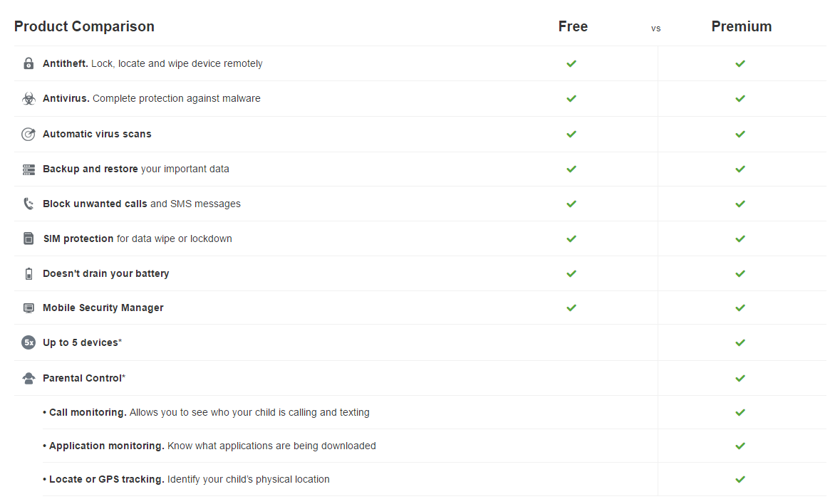Click the Free checkmark for Antitheft
Viewport: 835px width, 504px height.
click(571, 63)
